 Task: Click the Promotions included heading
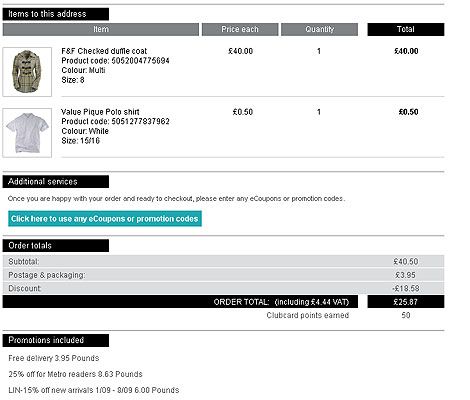coord(56,340)
